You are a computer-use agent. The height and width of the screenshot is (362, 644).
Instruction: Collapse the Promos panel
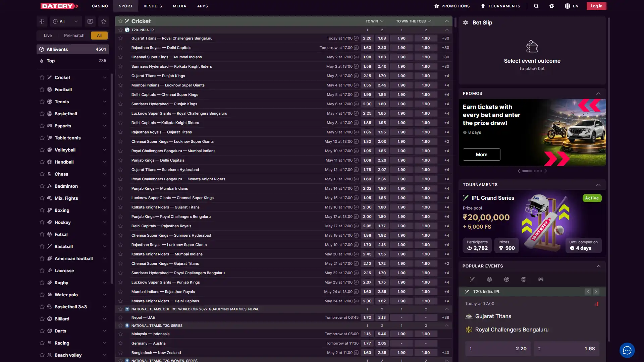(598, 94)
